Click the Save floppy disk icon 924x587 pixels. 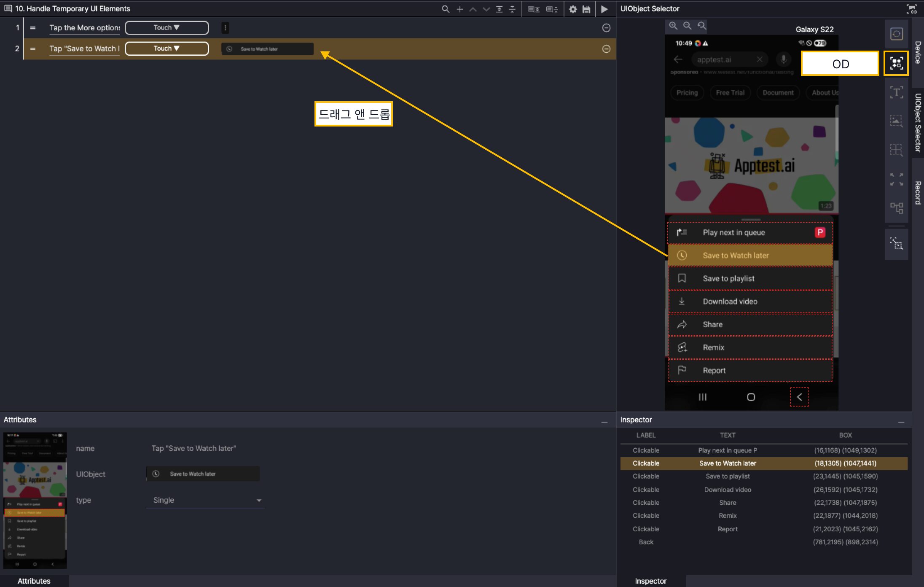[x=586, y=9]
